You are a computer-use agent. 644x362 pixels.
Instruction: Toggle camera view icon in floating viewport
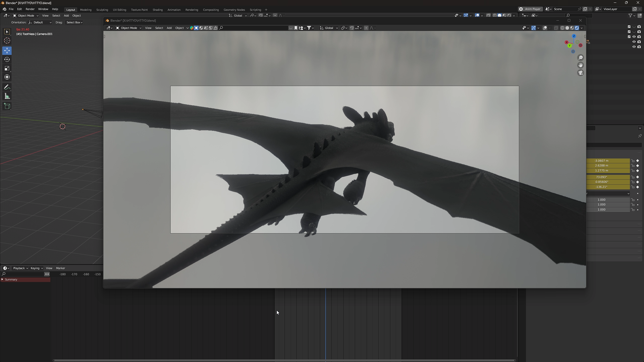(581, 73)
